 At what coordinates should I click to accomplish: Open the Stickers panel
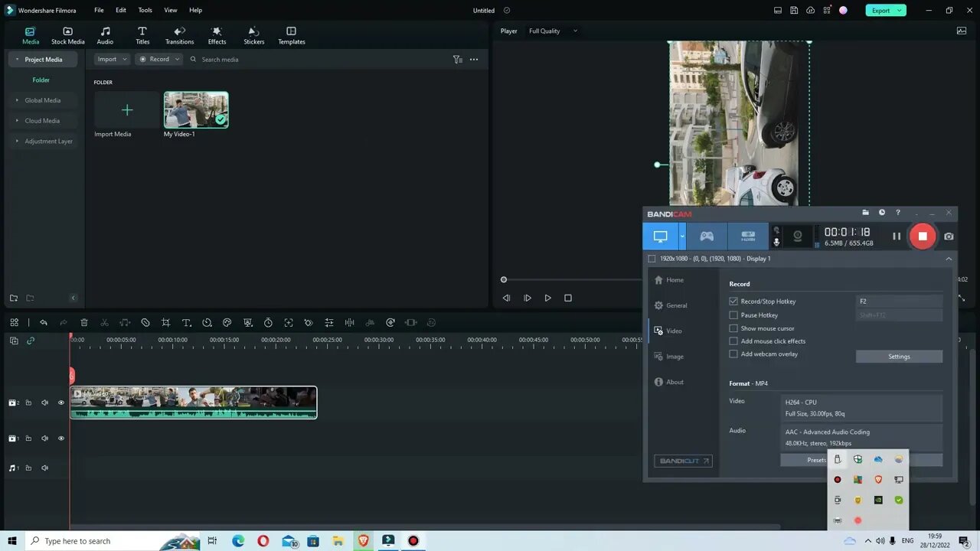pyautogui.click(x=253, y=35)
